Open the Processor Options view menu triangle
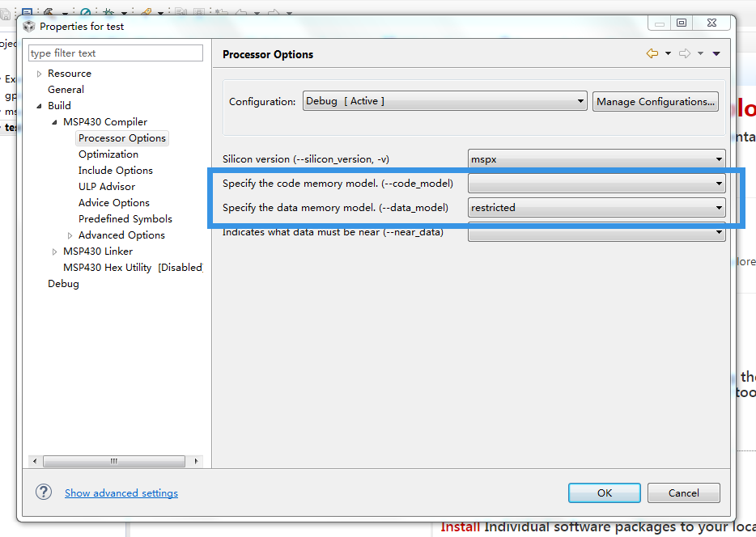 click(716, 53)
